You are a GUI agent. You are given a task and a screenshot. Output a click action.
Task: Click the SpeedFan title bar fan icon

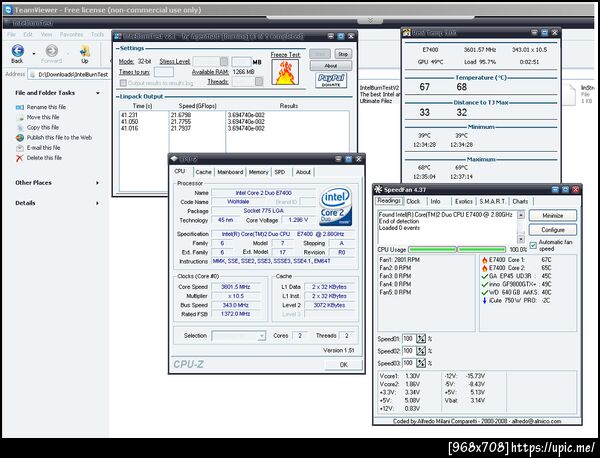tap(378, 189)
